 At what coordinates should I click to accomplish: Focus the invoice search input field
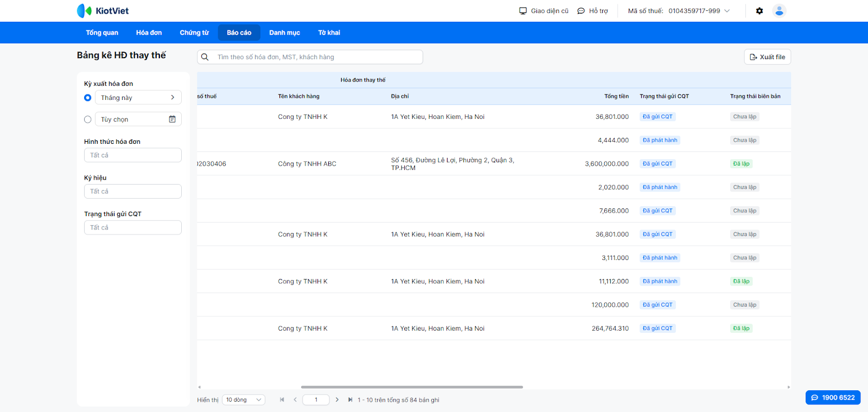coord(315,57)
